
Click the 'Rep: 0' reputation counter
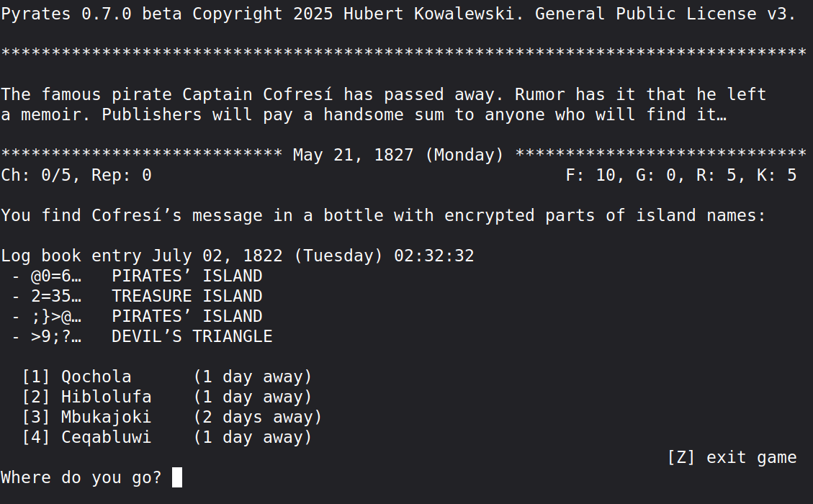(x=121, y=175)
